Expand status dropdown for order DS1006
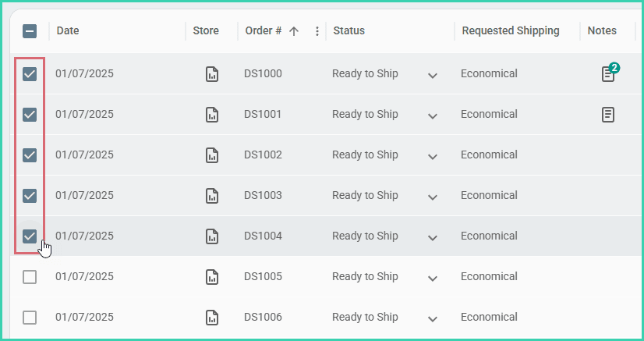 click(x=433, y=318)
